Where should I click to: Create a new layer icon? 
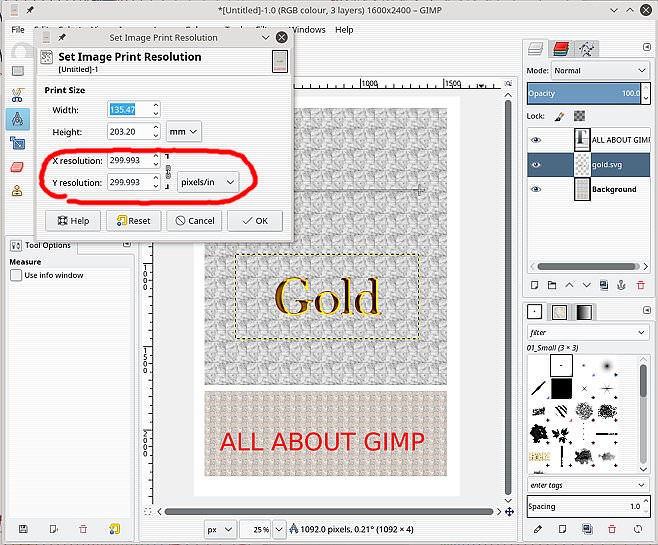[x=534, y=286]
